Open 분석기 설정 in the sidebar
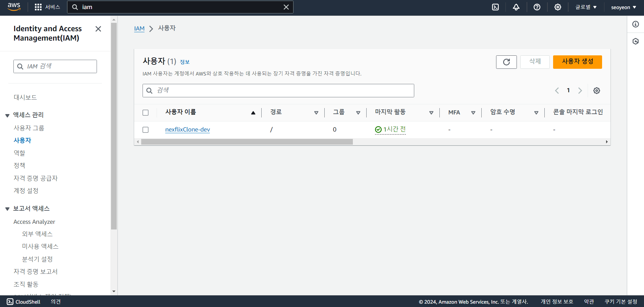This screenshot has height=307, width=644. coord(37,259)
